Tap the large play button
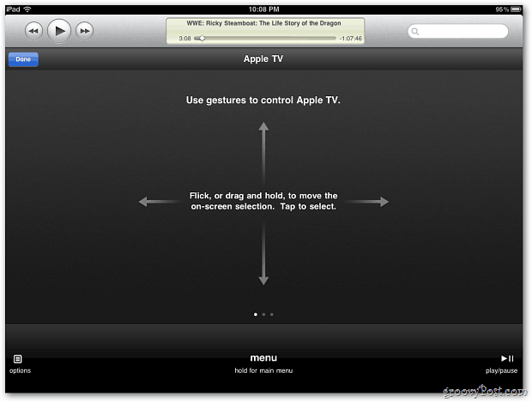The image size is (532, 402). pyautogui.click(x=59, y=31)
